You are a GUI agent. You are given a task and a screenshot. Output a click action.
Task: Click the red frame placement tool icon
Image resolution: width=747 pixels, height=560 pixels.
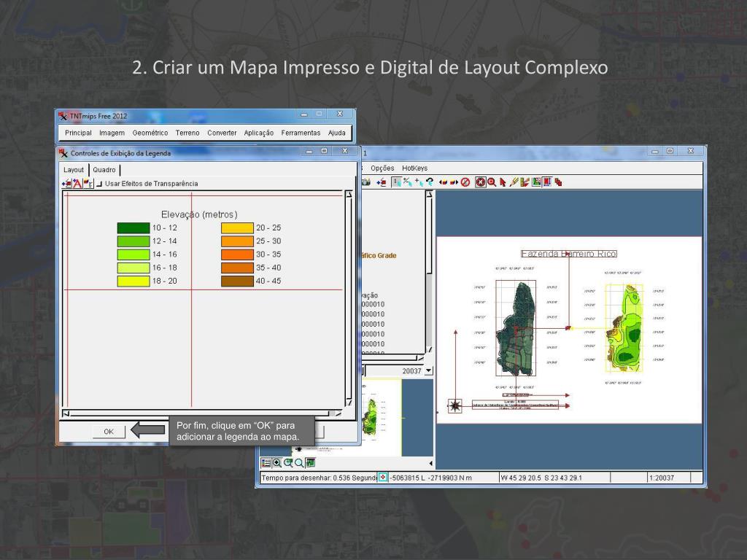click(547, 182)
